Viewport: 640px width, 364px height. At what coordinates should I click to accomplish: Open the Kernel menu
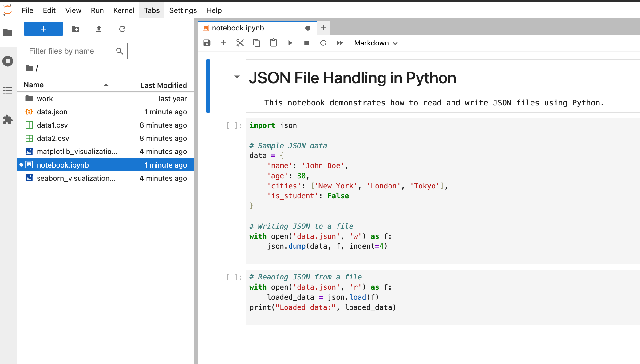coord(124,10)
